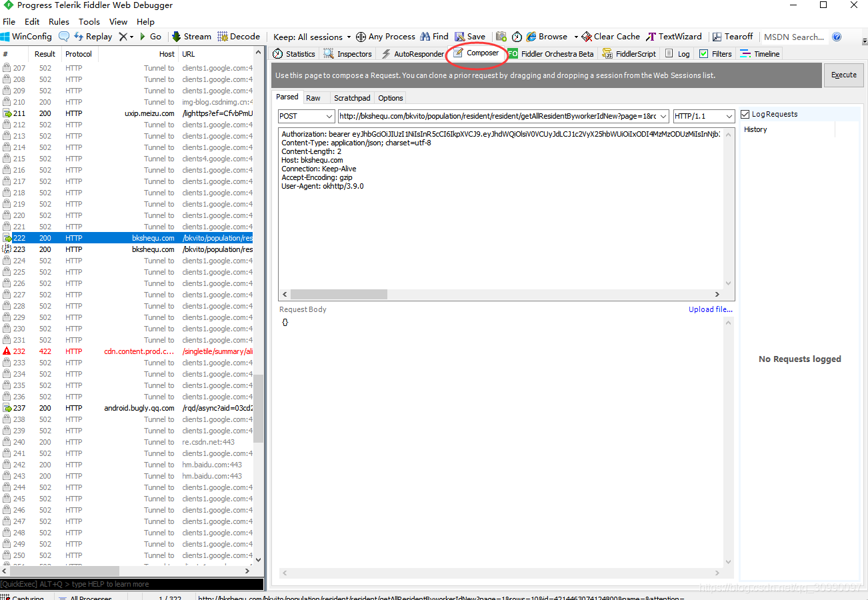Replay the selected session
The height and width of the screenshot is (600, 868).
93,37
